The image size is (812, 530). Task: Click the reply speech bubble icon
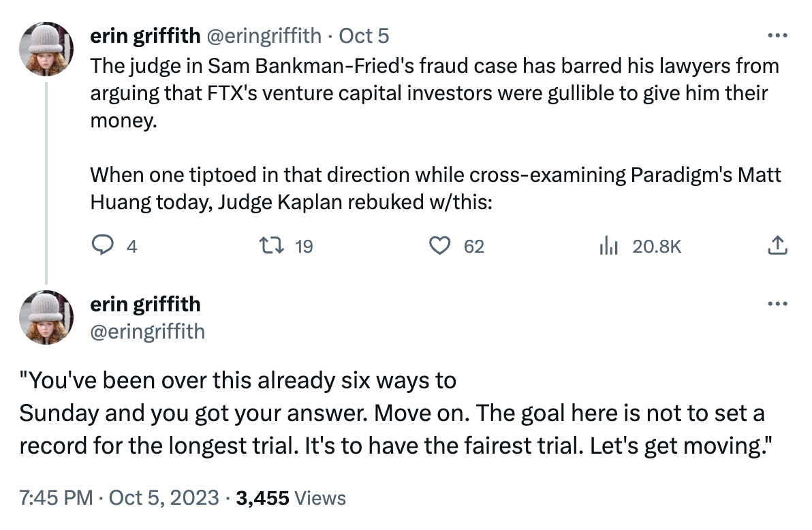tap(103, 246)
